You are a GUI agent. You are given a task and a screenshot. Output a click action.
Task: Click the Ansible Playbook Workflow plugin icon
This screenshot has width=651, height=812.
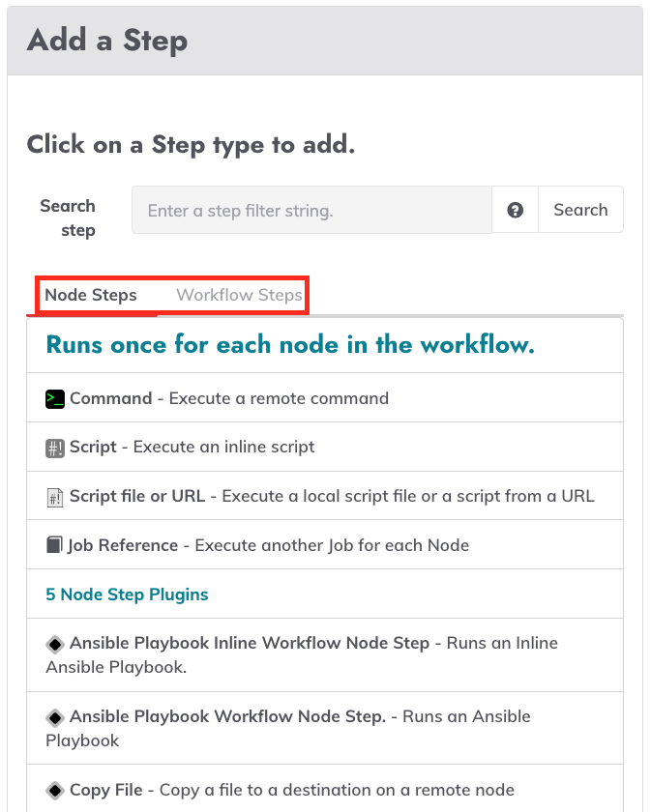pos(55,717)
